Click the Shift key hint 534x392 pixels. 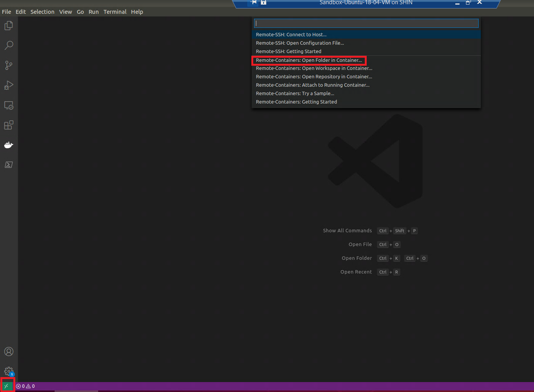tap(400, 231)
